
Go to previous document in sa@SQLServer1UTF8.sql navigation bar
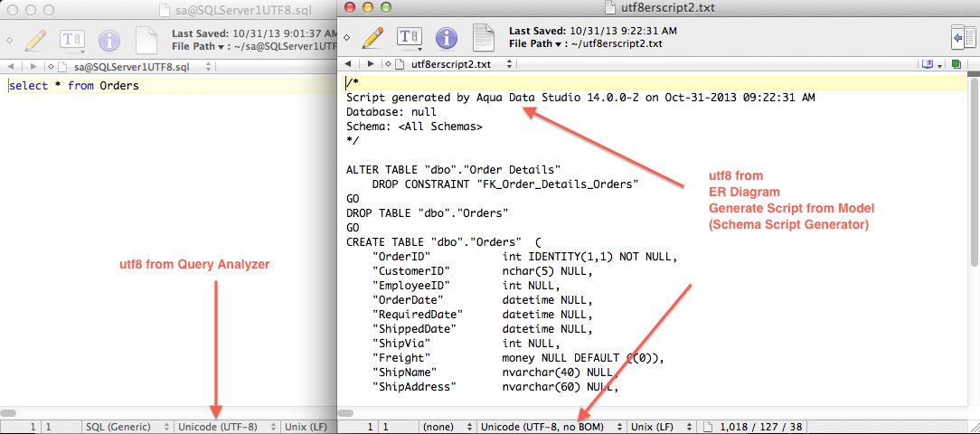(11, 66)
